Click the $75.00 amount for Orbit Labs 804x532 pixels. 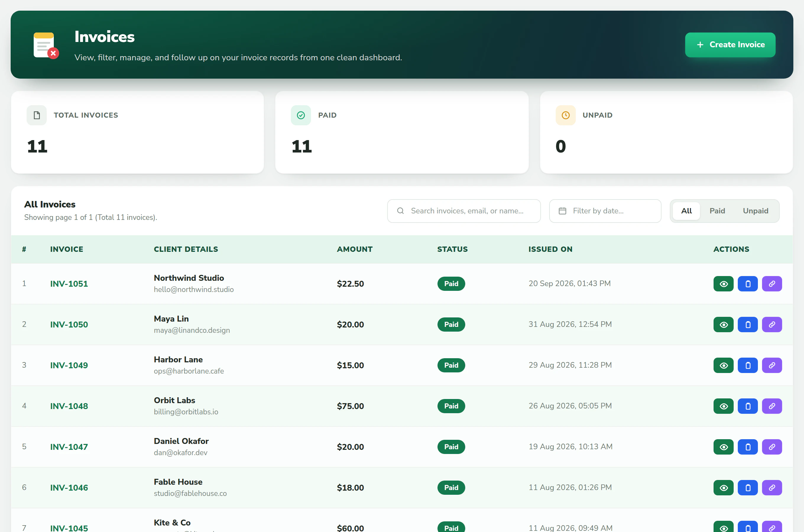350,406
